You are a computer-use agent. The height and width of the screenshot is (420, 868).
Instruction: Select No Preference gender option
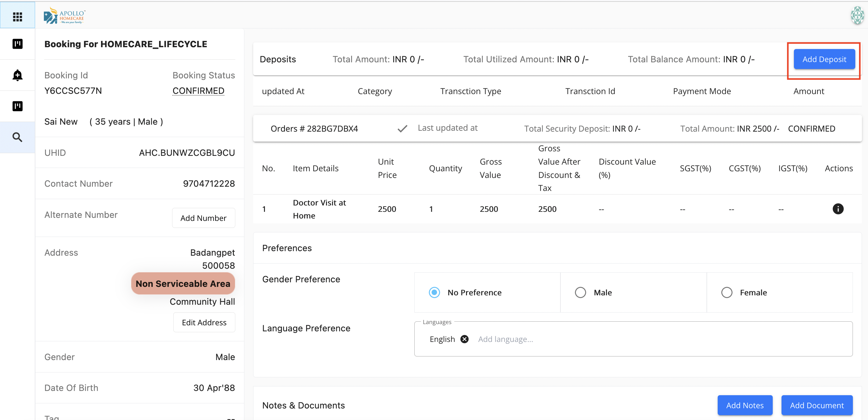coord(434,292)
